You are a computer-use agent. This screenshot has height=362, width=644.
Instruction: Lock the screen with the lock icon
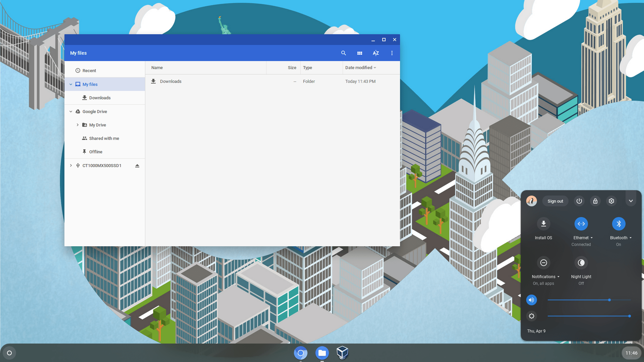point(595,201)
